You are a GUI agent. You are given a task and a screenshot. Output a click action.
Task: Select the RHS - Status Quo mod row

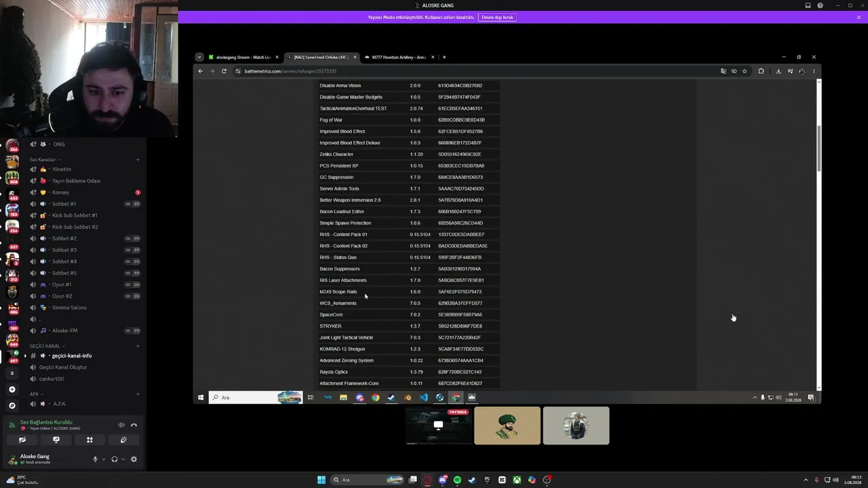(x=410, y=258)
